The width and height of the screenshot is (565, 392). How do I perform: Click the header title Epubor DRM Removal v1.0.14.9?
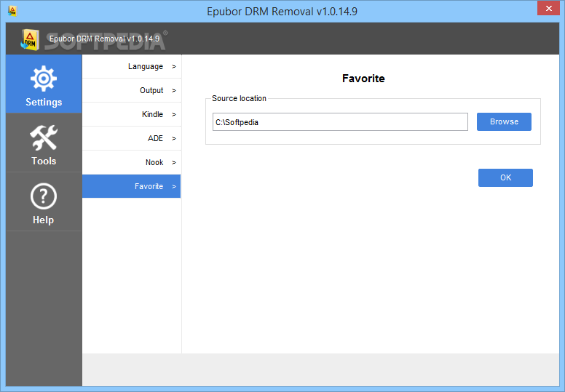coord(104,39)
